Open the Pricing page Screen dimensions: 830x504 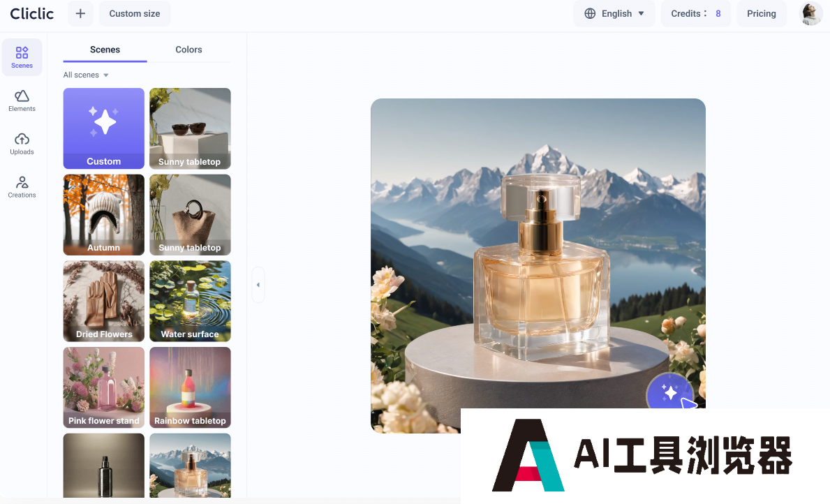[x=761, y=13]
